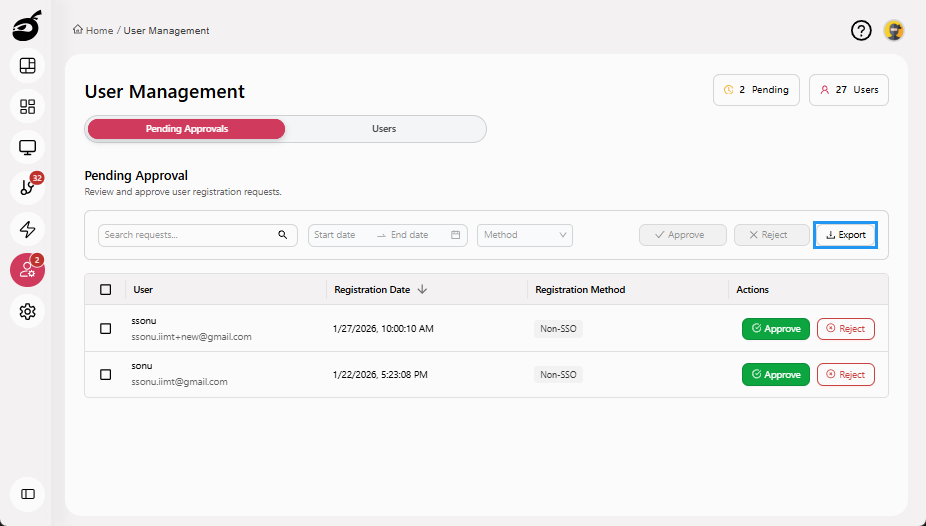Open the help question mark icon
This screenshot has width=926, height=526.
coord(861,30)
